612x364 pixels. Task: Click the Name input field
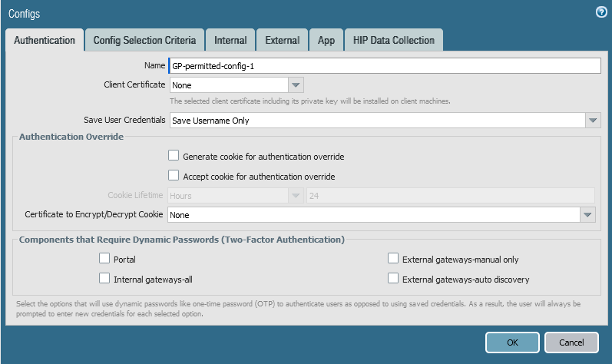[x=384, y=66]
